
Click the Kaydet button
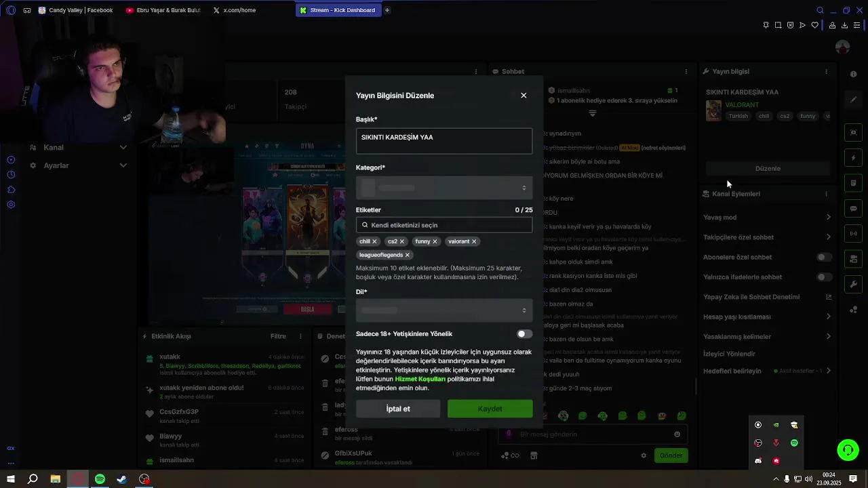tap(490, 409)
